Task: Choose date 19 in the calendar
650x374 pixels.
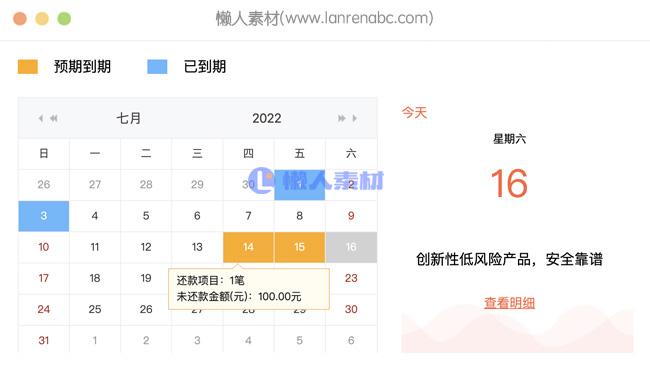Action: [x=146, y=278]
